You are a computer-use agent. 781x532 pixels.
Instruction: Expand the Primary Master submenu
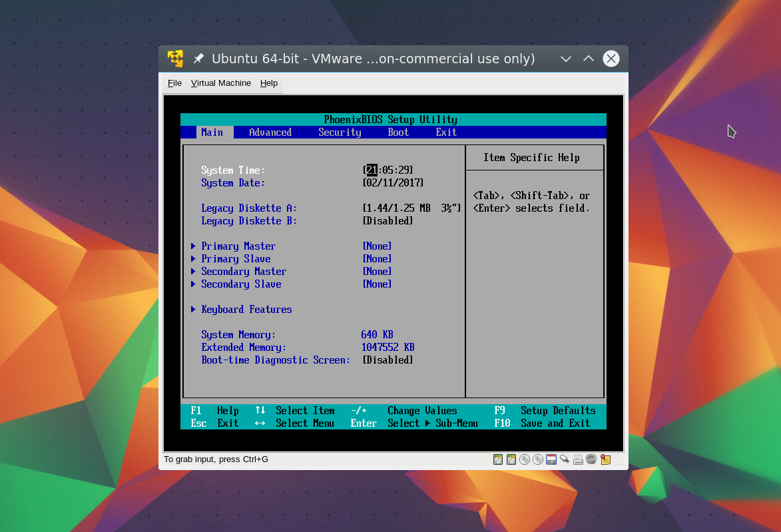pyautogui.click(x=238, y=246)
